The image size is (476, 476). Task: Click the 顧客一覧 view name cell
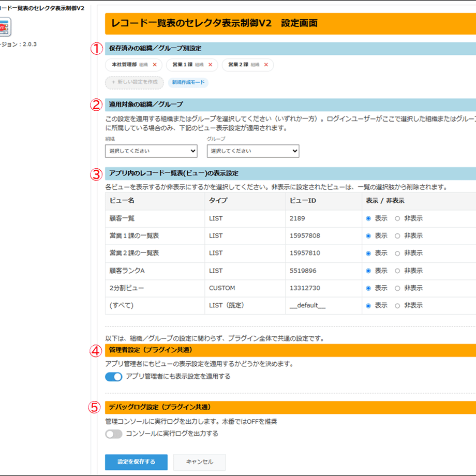pos(155,218)
